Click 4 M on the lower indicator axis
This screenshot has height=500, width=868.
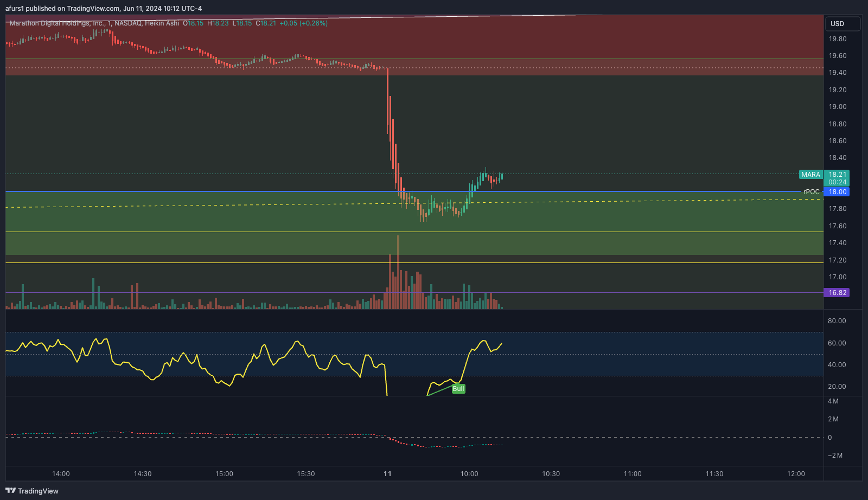point(833,401)
